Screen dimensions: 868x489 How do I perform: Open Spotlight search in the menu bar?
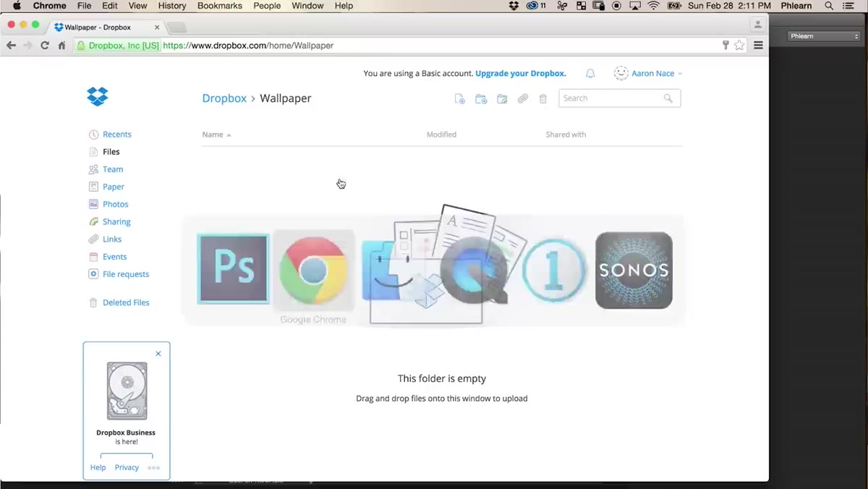click(829, 6)
